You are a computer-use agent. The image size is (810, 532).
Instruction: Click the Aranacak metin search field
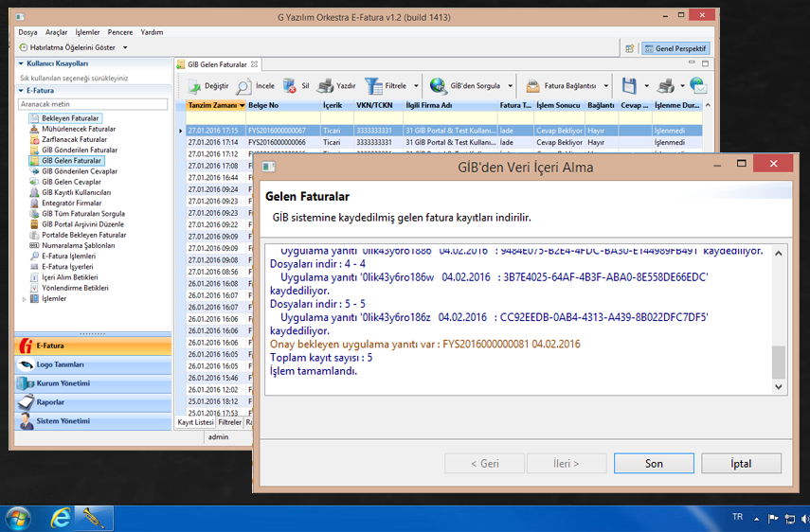coord(93,104)
